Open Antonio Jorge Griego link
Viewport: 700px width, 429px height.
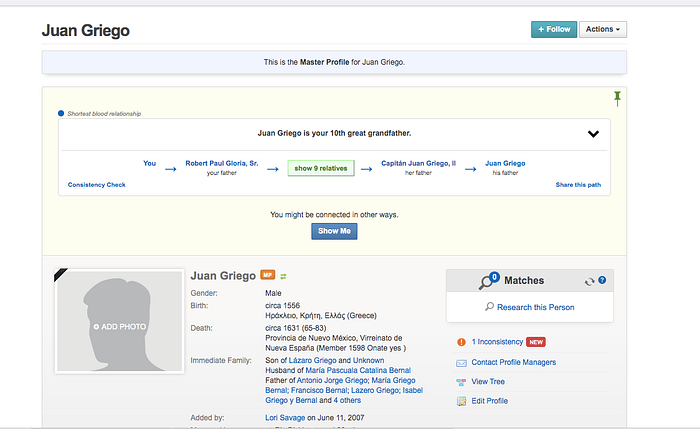click(332, 380)
